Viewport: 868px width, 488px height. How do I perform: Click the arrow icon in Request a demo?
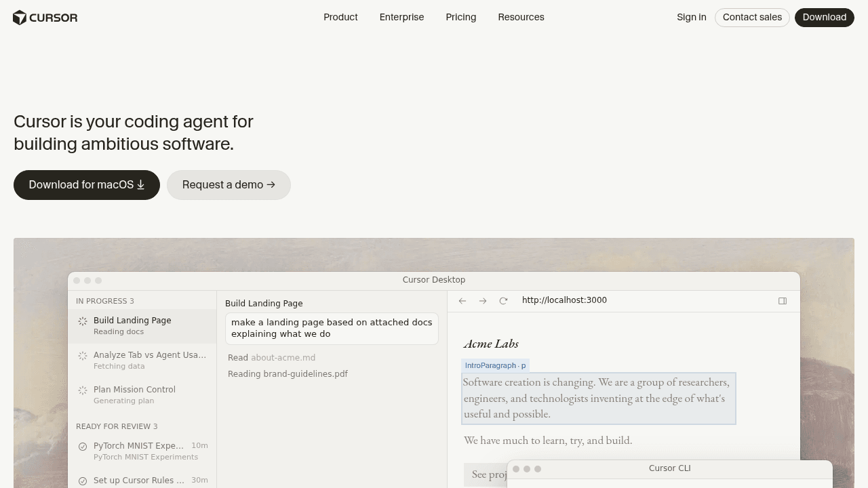coord(271,185)
